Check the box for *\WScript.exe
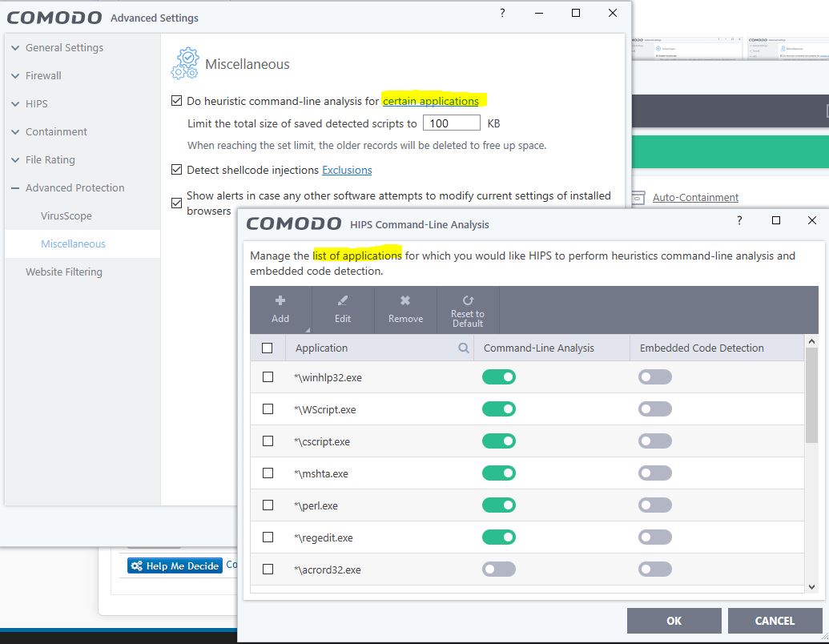The width and height of the screenshot is (829, 644). pyautogui.click(x=268, y=409)
